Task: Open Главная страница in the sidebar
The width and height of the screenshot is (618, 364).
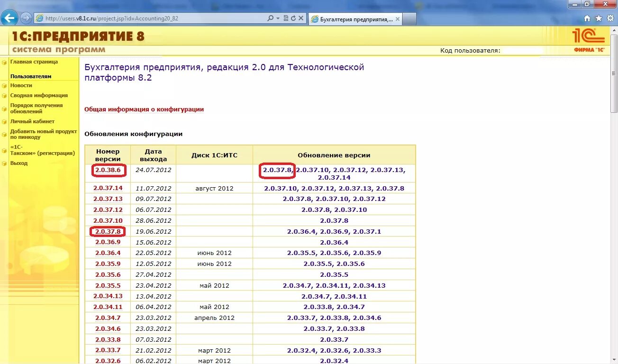Action: pyautogui.click(x=34, y=62)
